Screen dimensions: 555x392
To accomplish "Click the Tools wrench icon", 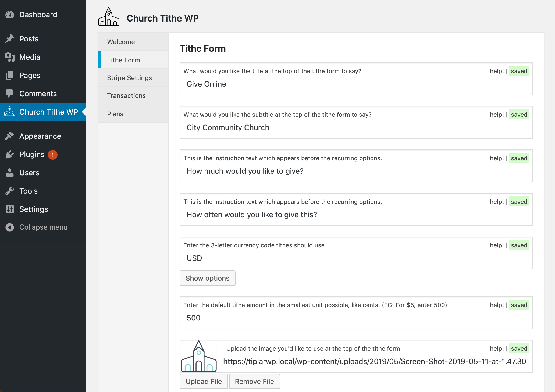I will coord(10,191).
